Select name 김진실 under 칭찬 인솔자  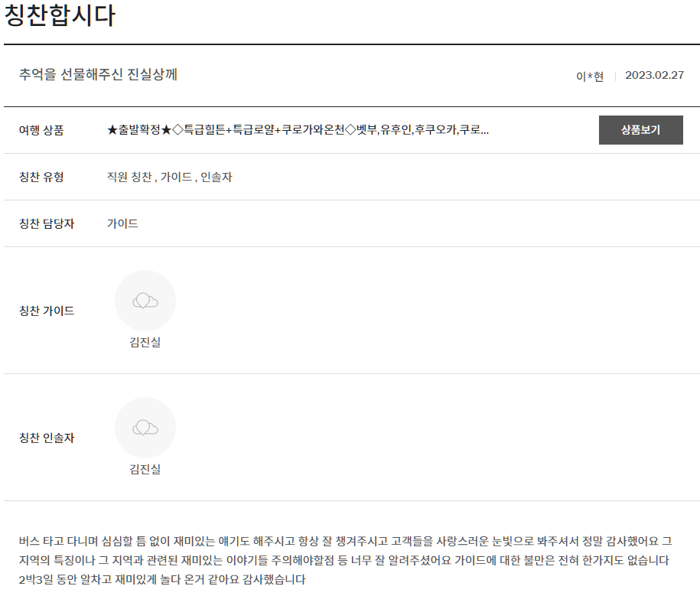coord(145,469)
